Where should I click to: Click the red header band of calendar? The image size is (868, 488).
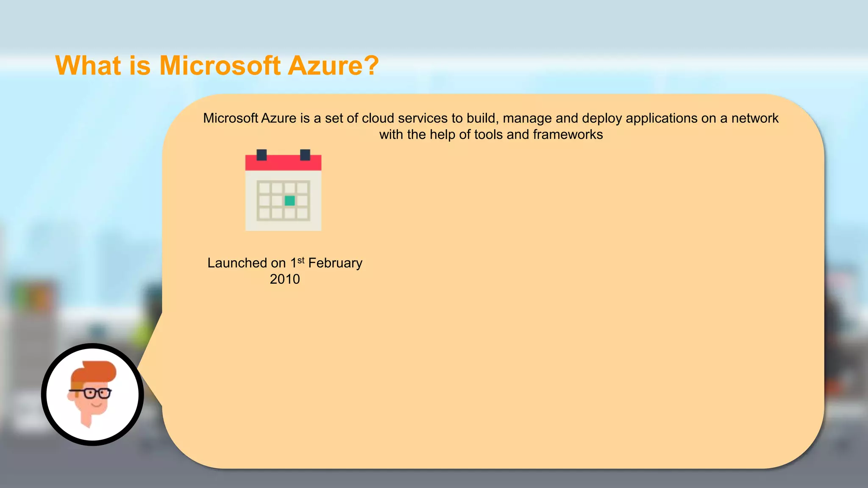pyautogui.click(x=283, y=164)
